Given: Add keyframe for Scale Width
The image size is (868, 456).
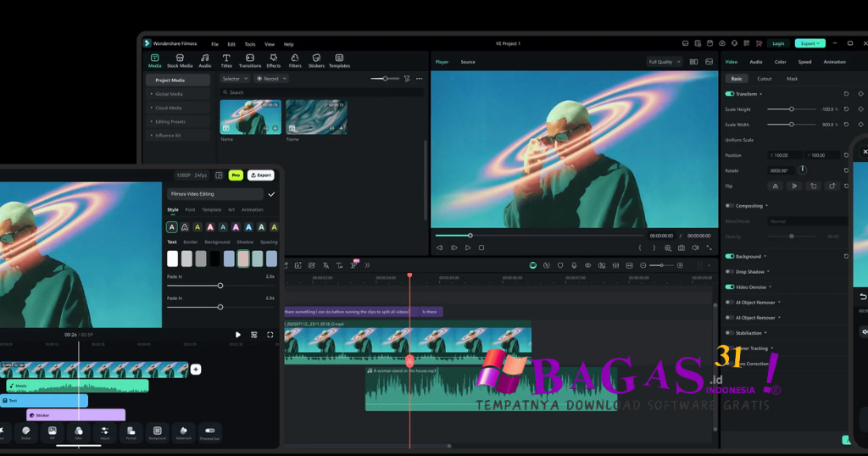Looking at the screenshot, I should click(x=860, y=125).
